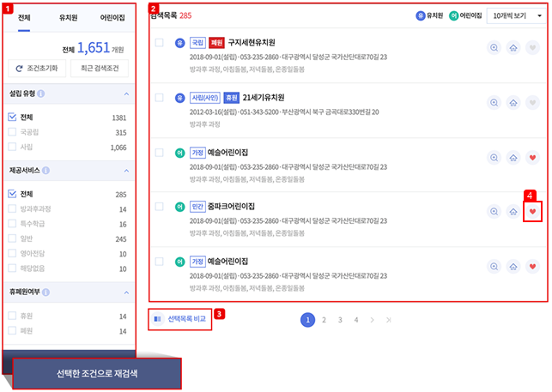Click the 민간 tag on 중파크어린이집

coord(197,206)
